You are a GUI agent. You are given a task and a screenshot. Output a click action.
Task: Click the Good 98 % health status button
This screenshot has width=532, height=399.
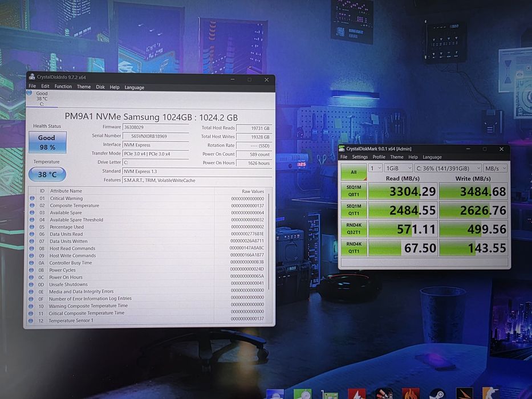tap(47, 142)
